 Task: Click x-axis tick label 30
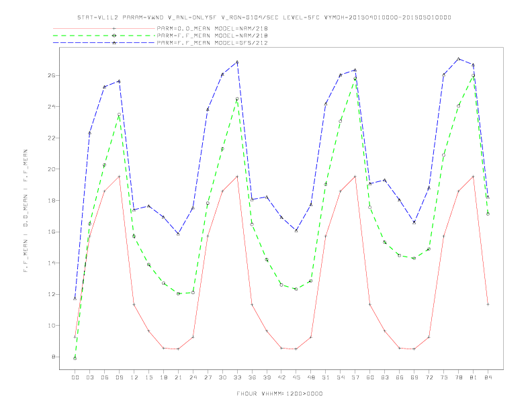coord(222,377)
